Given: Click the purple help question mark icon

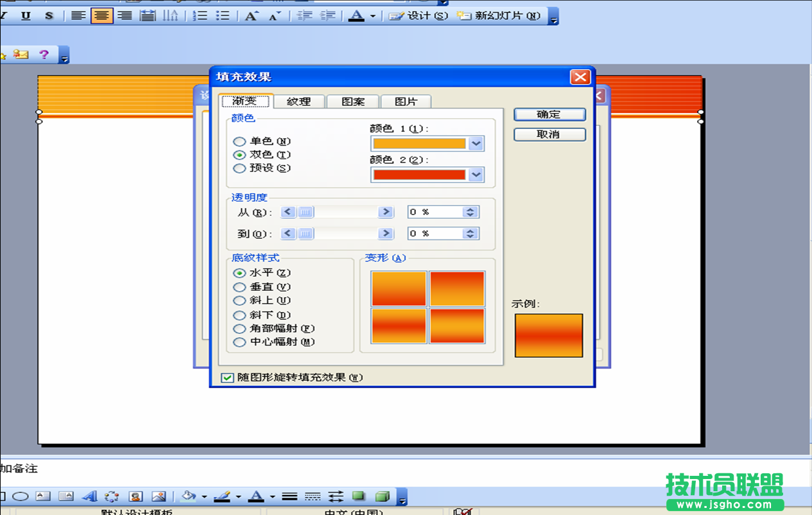Looking at the screenshot, I should (44, 55).
